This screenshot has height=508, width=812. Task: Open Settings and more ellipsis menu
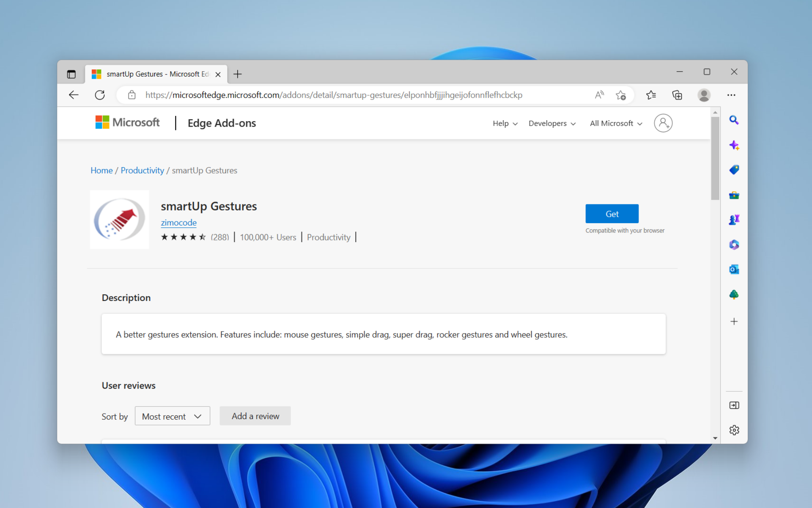[x=731, y=95]
